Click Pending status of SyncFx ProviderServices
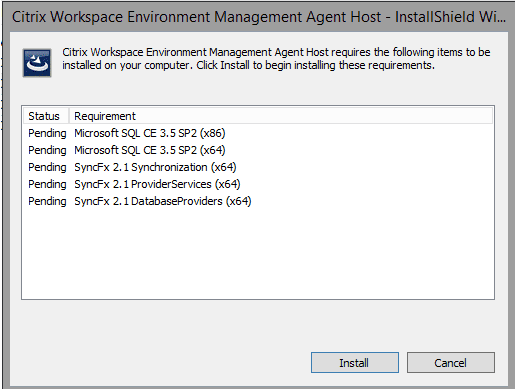The height and width of the screenshot is (389, 516). point(47,184)
